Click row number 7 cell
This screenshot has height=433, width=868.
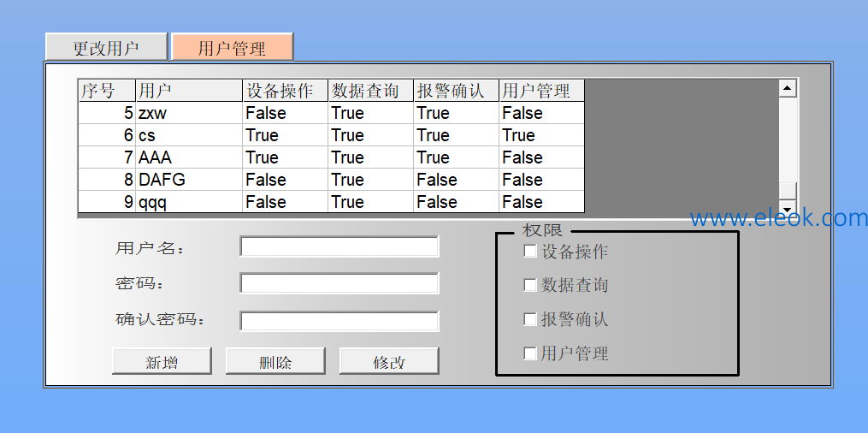[107, 157]
